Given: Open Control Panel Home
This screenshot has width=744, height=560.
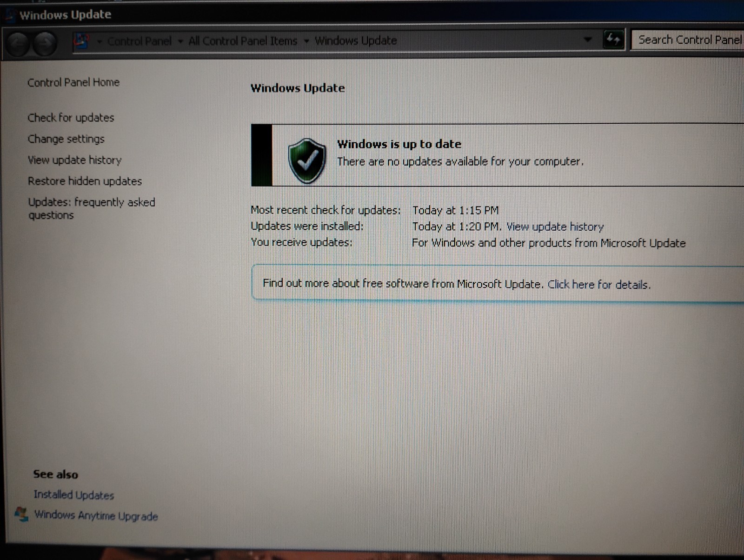Looking at the screenshot, I should click(73, 82).
